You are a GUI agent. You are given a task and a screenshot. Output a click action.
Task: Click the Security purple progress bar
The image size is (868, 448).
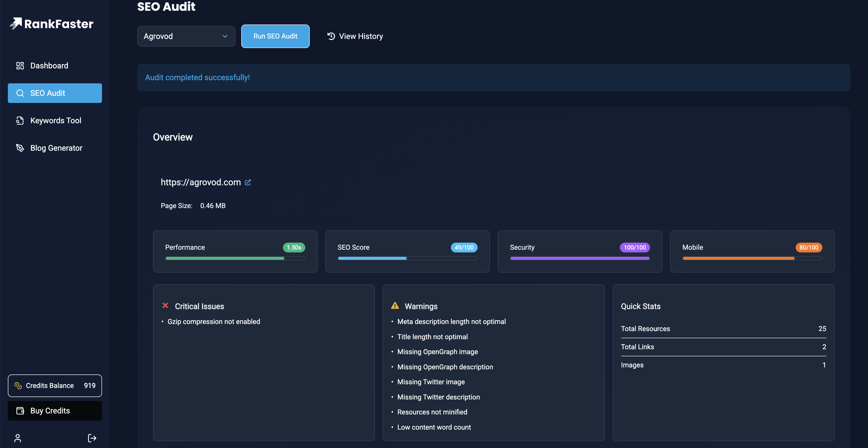(580, 258)
